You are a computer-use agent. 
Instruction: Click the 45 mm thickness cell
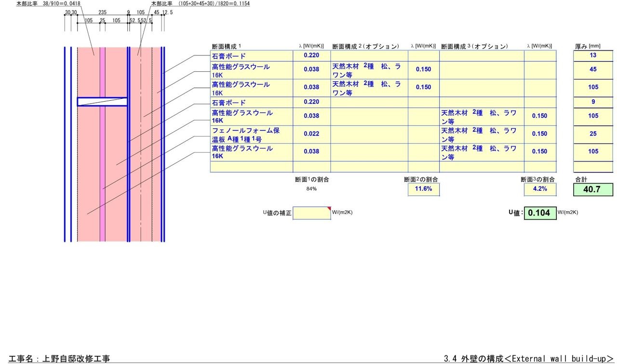(x=593, y=69)
